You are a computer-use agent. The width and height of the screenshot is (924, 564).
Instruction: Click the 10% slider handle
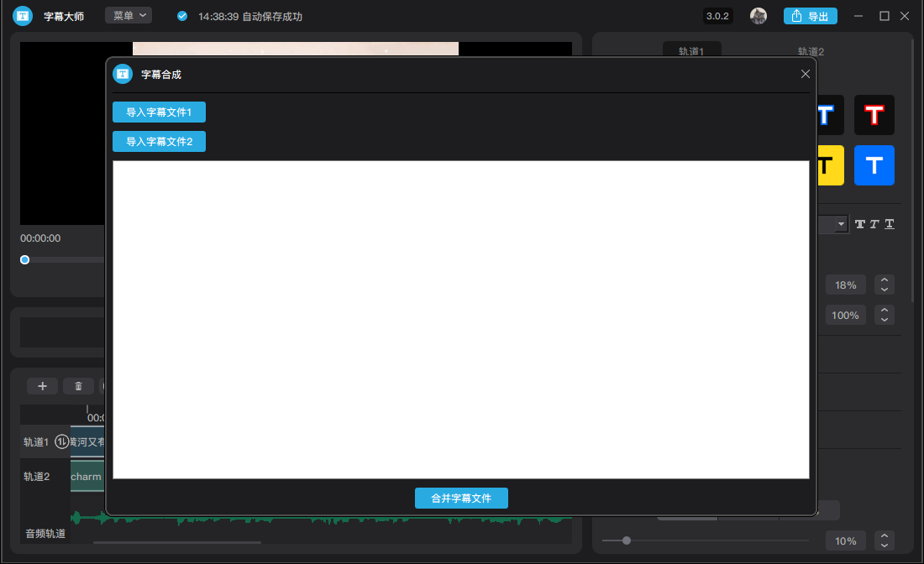627,540
